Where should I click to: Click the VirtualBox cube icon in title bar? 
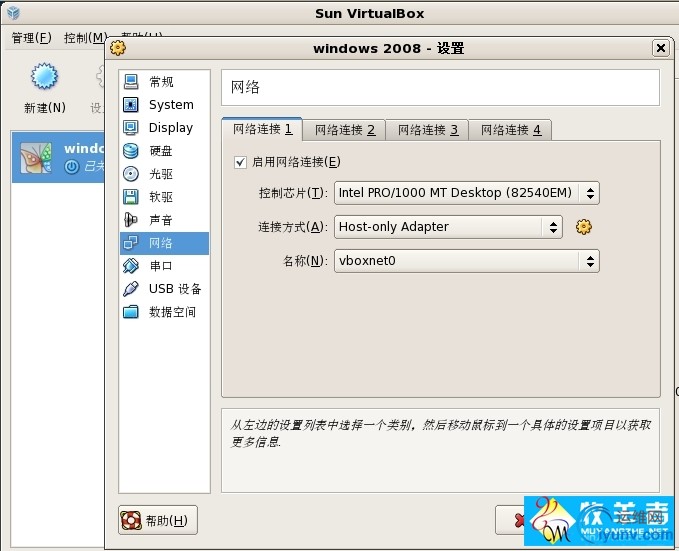coord(13,13)
